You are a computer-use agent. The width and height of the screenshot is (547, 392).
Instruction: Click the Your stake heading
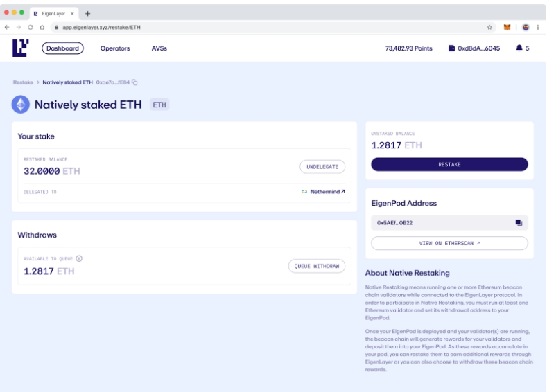(36, 136)
